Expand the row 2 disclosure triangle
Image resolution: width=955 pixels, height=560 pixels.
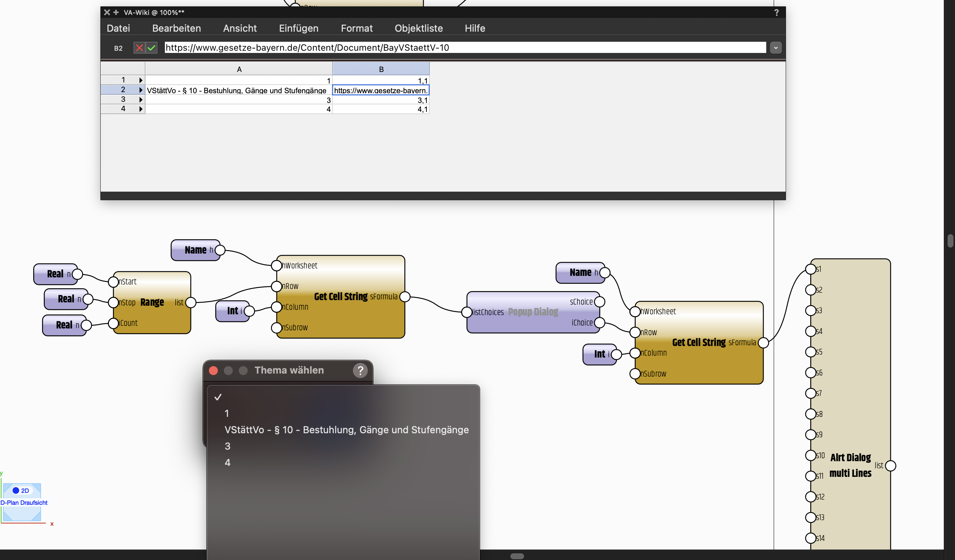[x=141, y=90]
